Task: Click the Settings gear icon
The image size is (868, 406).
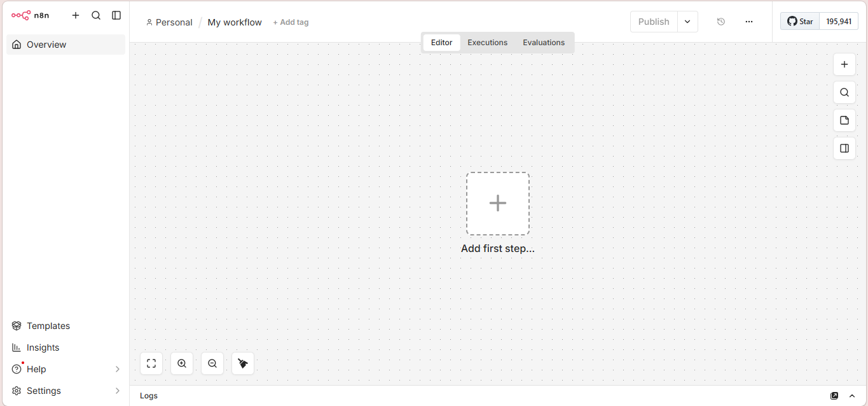Action: pyautogui.click(x=17, y=391)
